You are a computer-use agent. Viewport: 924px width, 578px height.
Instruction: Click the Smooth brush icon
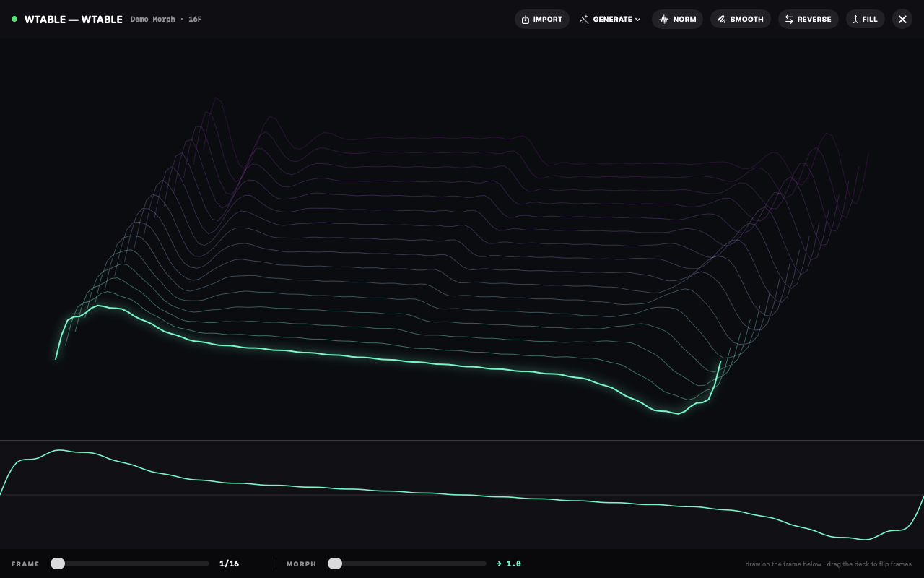point(721,20)
